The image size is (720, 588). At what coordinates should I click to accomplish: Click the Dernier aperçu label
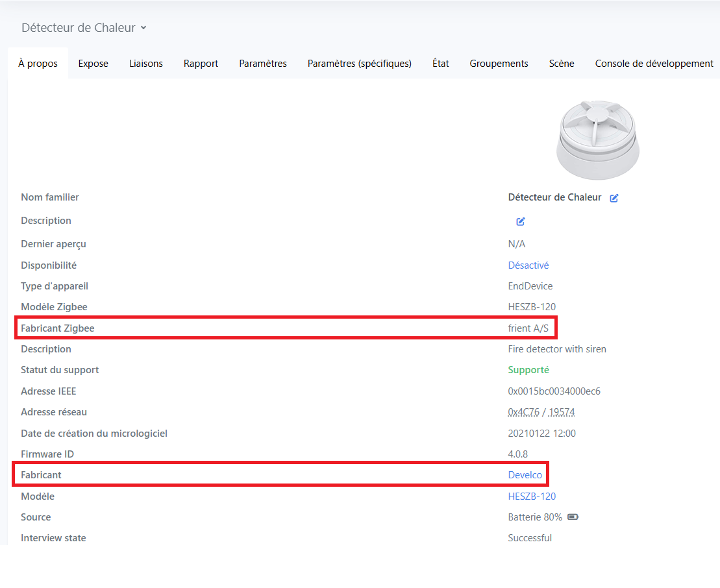point(53,244)
